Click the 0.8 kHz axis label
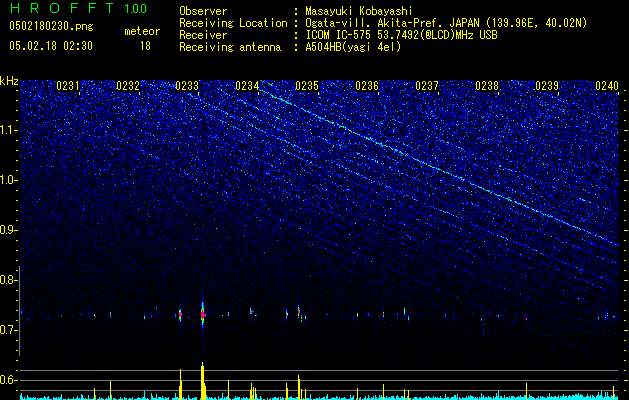Viewport: 629px width, 400px height. pos(8,280)
